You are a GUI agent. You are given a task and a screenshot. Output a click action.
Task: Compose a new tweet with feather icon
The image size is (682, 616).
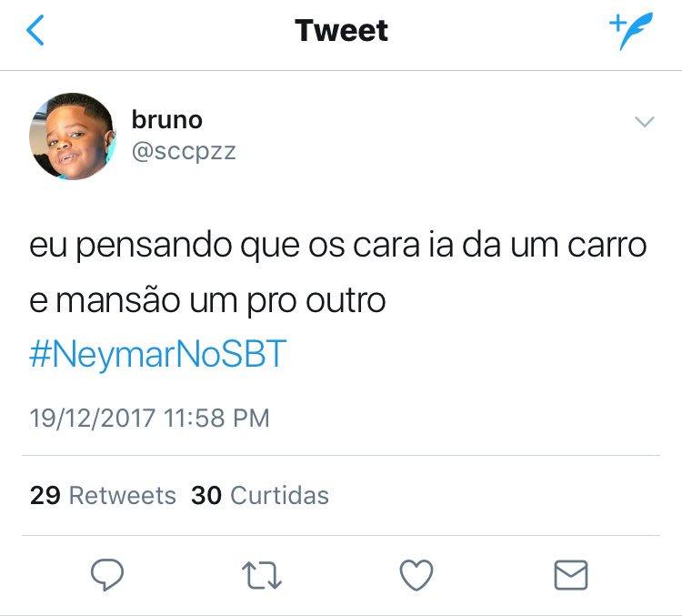[631, 32]
